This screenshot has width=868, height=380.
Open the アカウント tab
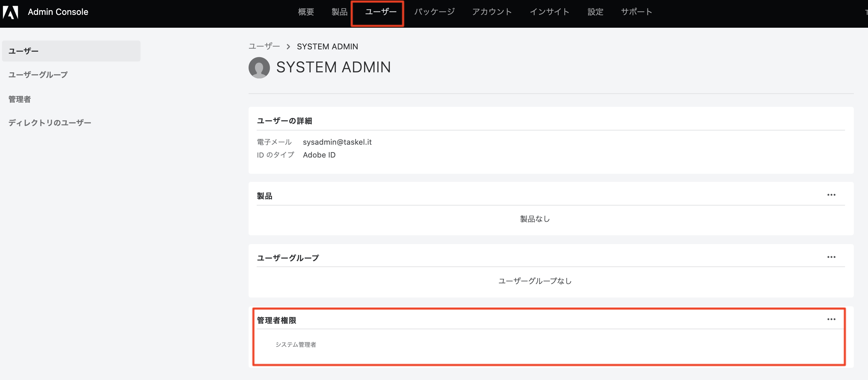point(492,12)
